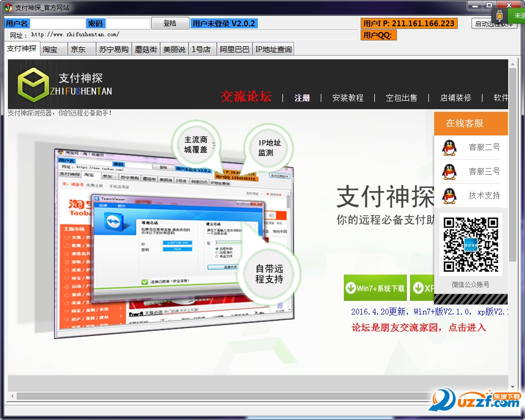Click the vertical scrollbar down arrow
This screenshot has height=420, width=525.
coord(512,387)
